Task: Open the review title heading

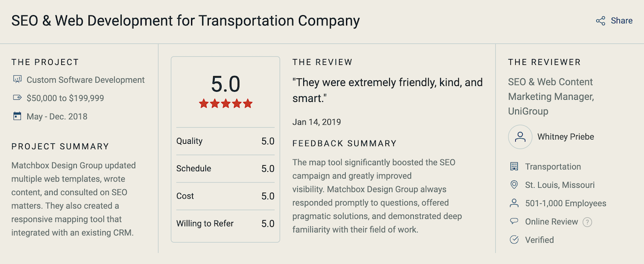Action: click(x=186, y=21)
